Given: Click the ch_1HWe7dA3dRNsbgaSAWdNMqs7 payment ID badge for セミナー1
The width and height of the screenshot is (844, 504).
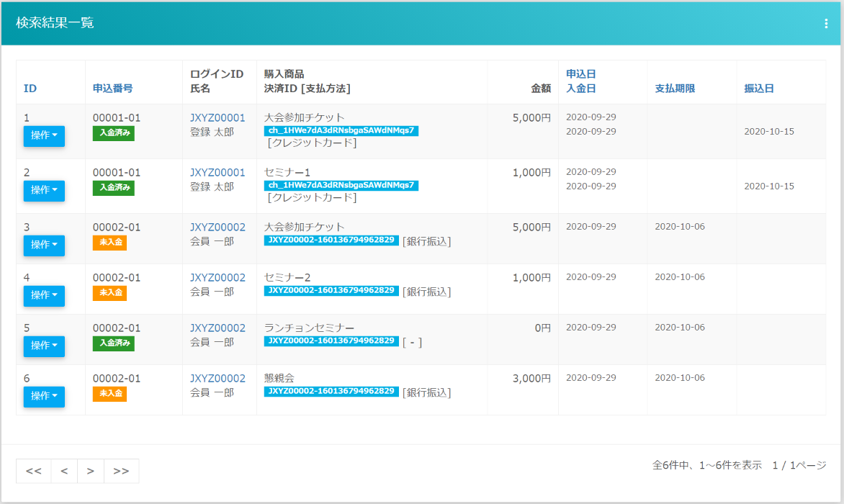Looking at the screenshot, I should click(x=341, y=186).
